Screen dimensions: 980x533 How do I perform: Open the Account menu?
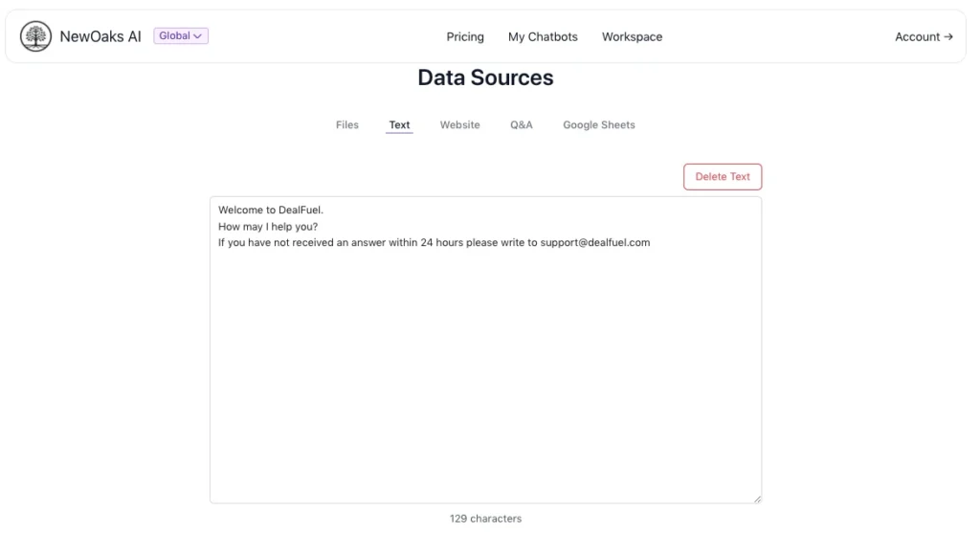click(924, 37)
